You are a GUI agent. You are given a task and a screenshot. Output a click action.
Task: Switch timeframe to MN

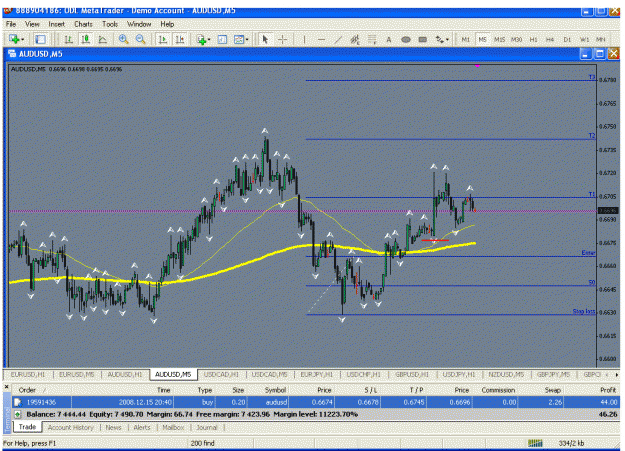coord(601,39)
